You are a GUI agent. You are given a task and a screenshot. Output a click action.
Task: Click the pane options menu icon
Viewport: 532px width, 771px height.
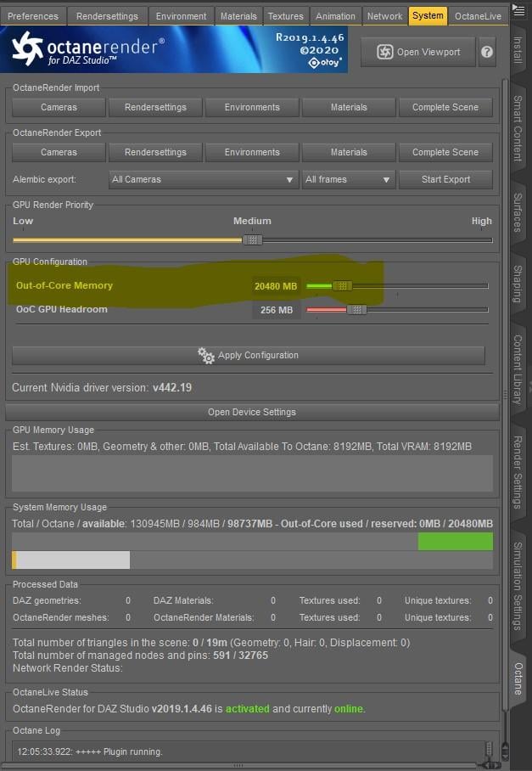(518, 10)
